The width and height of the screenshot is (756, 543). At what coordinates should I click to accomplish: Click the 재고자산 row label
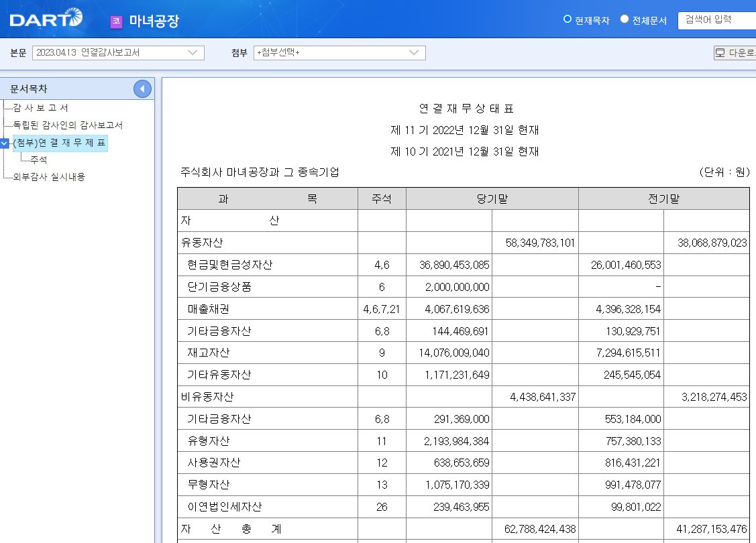(208, 353)
